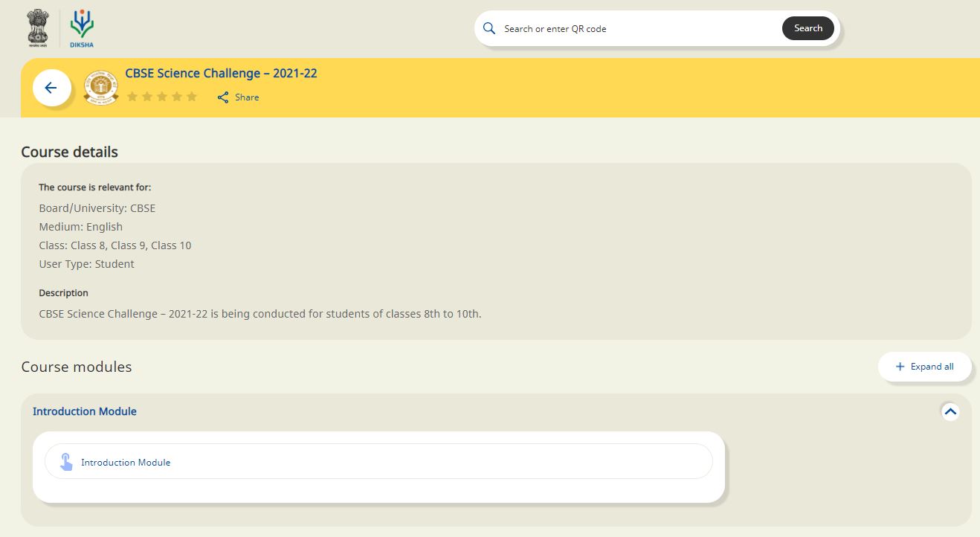Click the CBSE Science Challenge course title
The width and height of the screenshot is (980, 537).
[221, 73]
